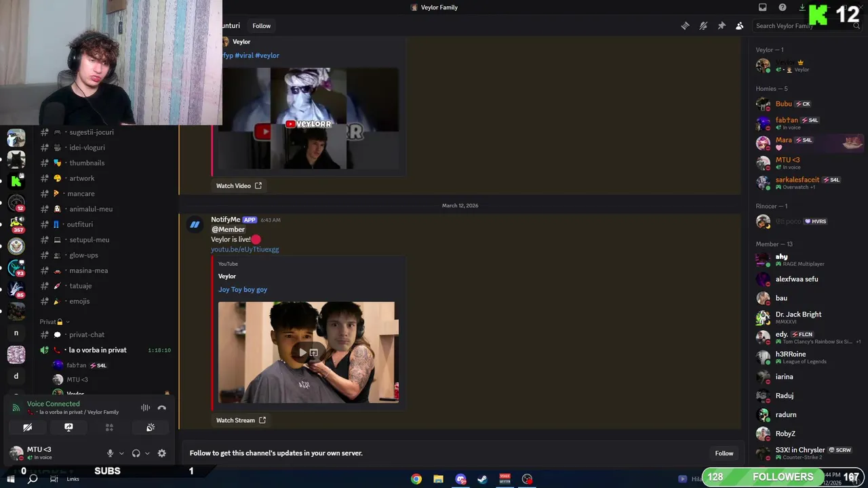Open Windows taskbar search magnifier
Screen dimensions: 868x488
[32, 479]
